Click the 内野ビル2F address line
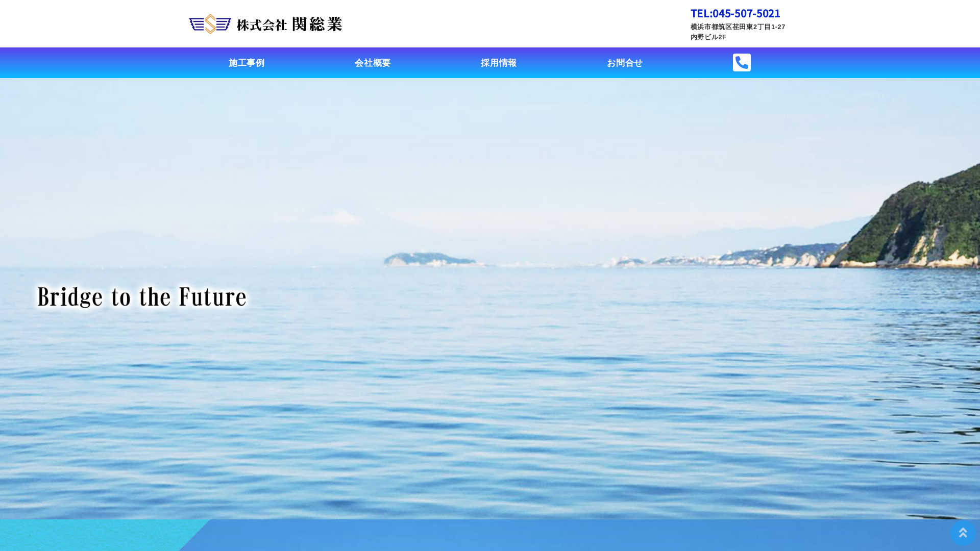This screenshot has height=551, width=980. click(x=708, y=37)
